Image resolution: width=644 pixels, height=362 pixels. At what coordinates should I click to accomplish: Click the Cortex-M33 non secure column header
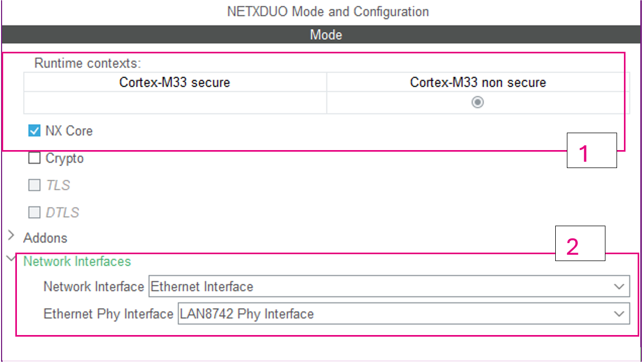[x=477, y=82]
